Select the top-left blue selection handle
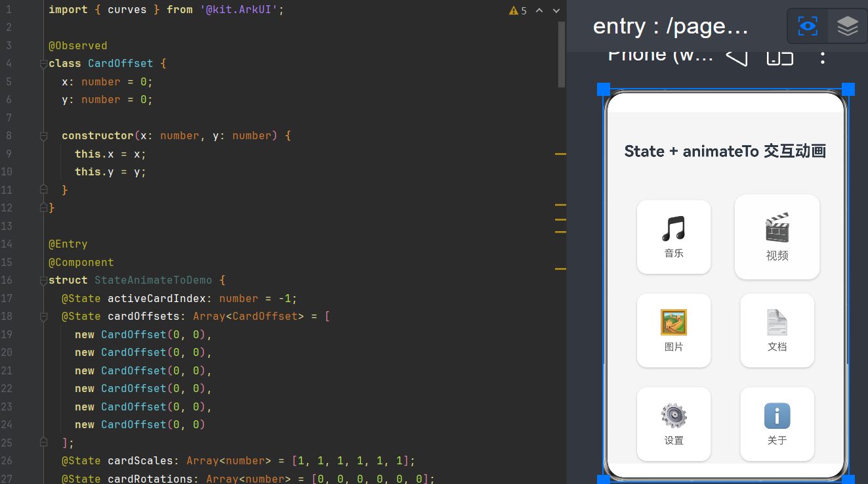Image resolution: width=868 pixels, height=484 pixels. [x=604, y=89]
